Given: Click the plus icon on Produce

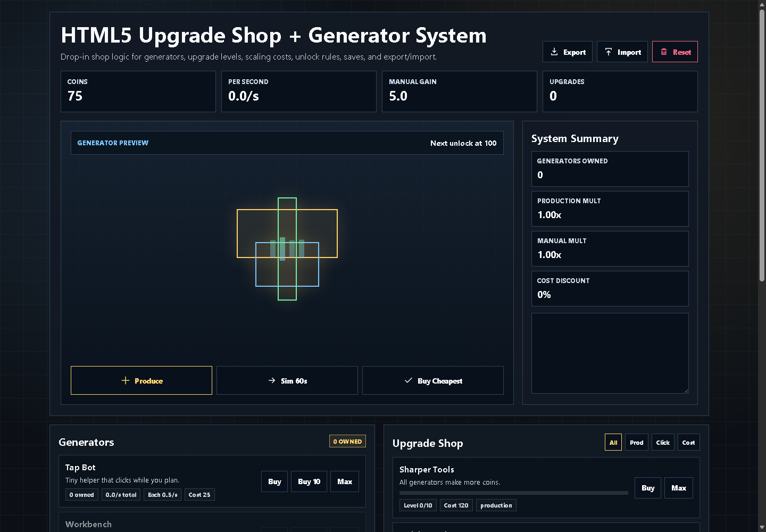Looking at the screenshot, I should tap(126, 380).
